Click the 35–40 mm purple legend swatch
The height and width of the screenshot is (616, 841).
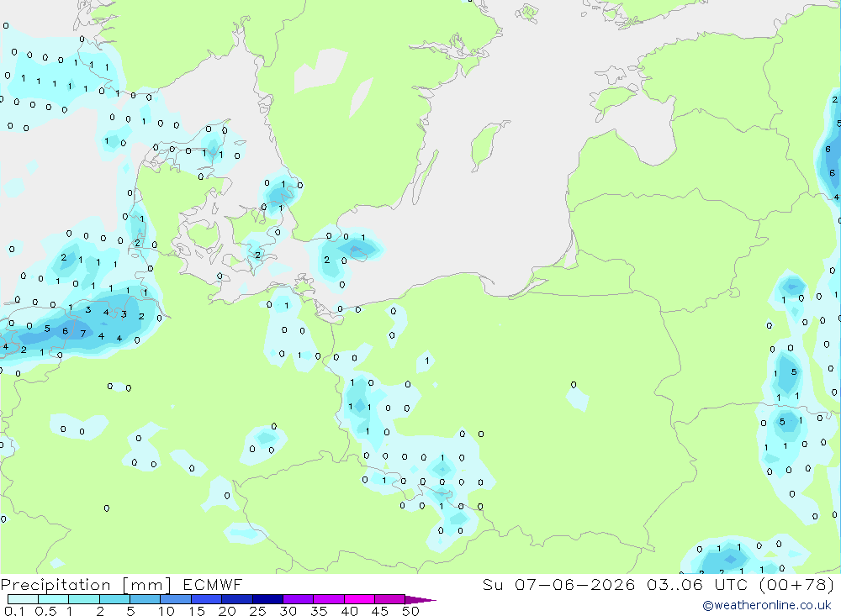pos(328,599)
